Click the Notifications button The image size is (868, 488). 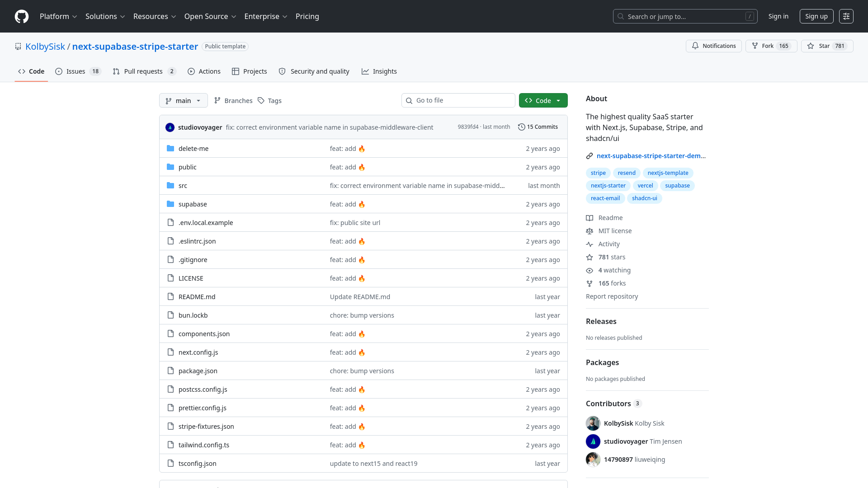[714, 46]
